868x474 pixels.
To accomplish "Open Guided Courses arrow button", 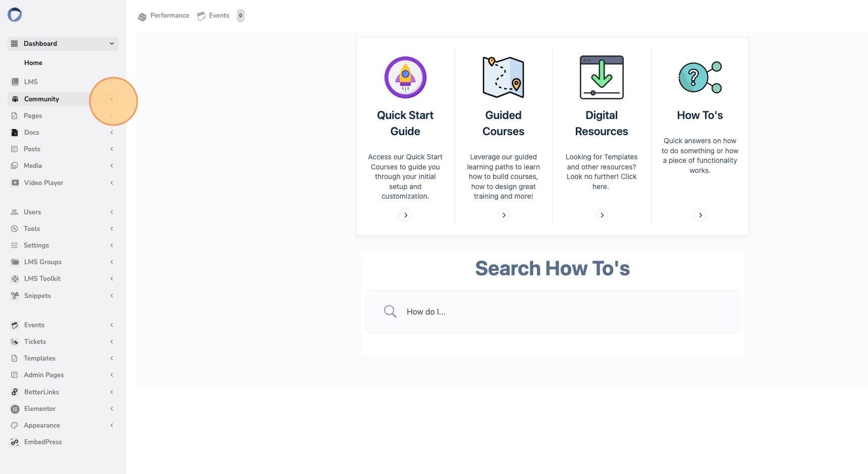I will point(504,215).
